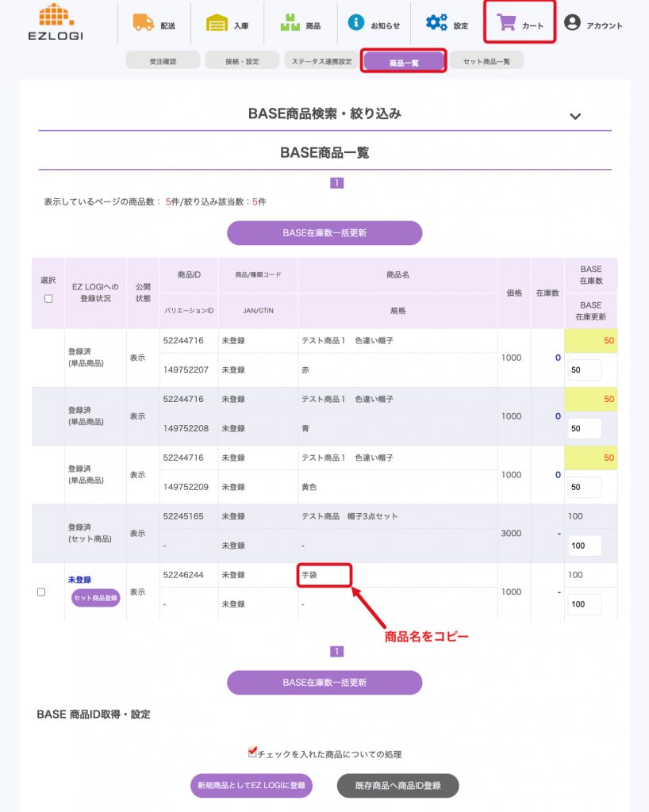Screen dimensions: 649x812
Task: Click the stock input for 手袋 row
Action: click(x=585, y=604)
